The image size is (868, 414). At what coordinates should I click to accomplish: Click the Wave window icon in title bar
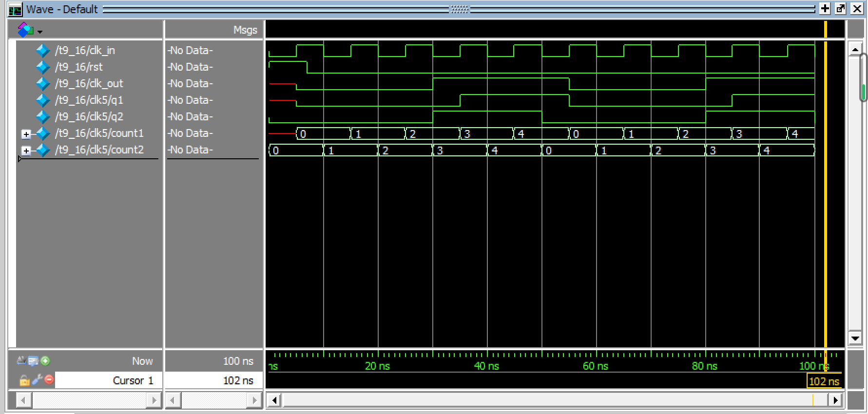point(15,9)
